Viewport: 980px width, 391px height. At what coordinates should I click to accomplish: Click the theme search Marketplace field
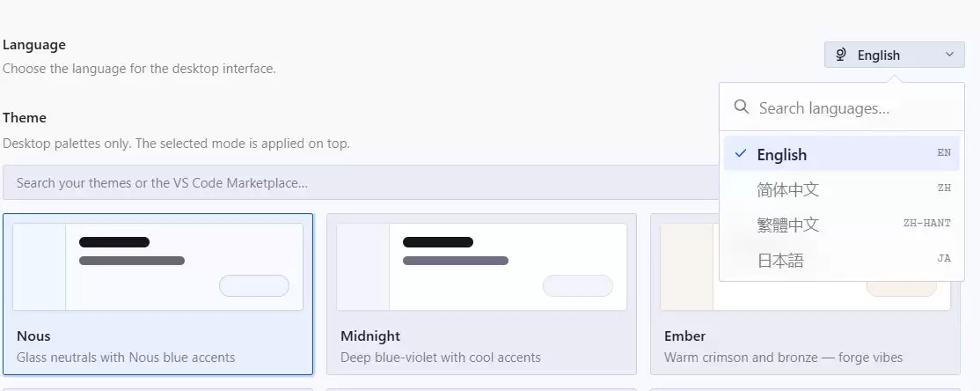coord(360,182)
